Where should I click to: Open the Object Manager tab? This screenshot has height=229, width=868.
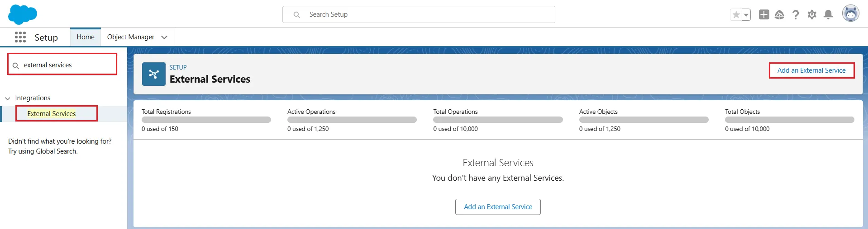click(x=130, y=37)
